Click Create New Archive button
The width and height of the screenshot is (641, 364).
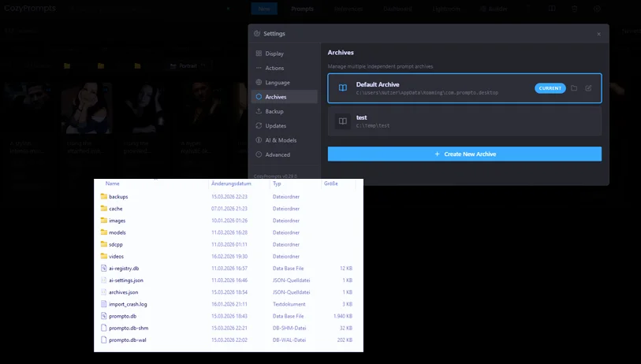click(464, 154)
